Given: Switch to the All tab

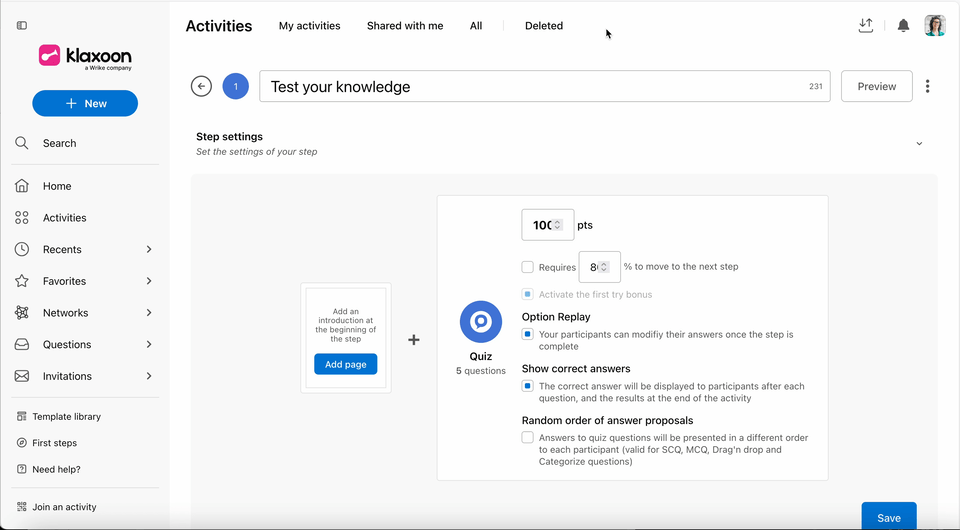Looking at the screenshot, I should pyautogui.click(x=476, y=26).
